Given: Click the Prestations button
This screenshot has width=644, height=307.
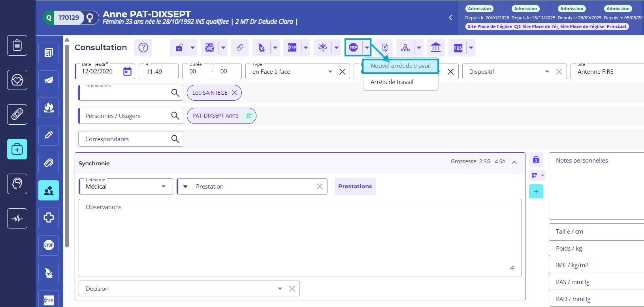Looking at the screenshot, I should pyautogui.click(x=355, y=186).
